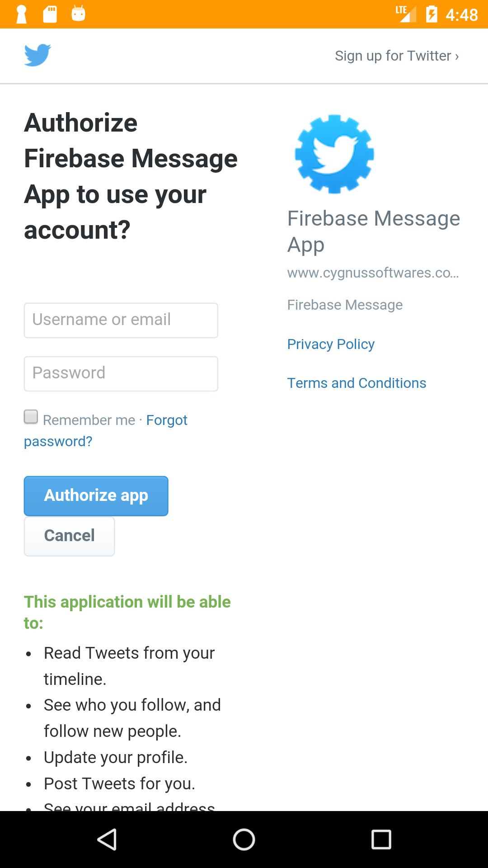Screen dimensions: 488x868
Task: Tap the SD card notification icon
Action: tap(50, 14)
